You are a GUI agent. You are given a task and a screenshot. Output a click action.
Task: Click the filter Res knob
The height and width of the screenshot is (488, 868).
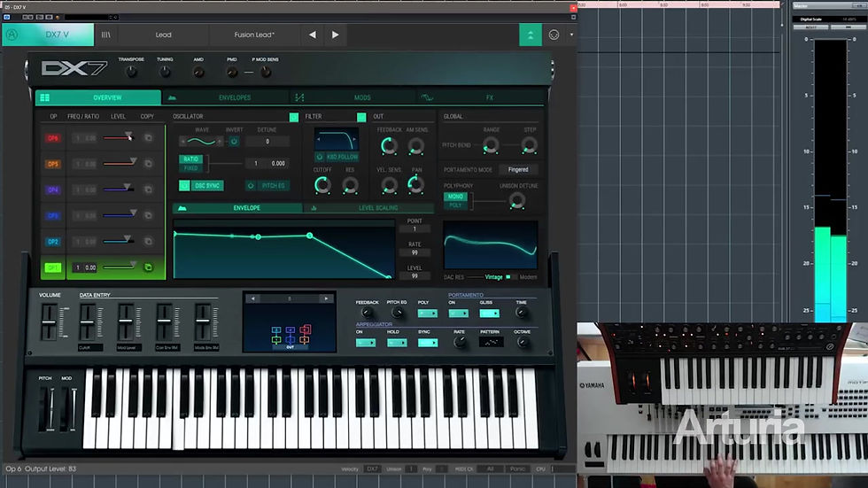[x=350, y=185]
